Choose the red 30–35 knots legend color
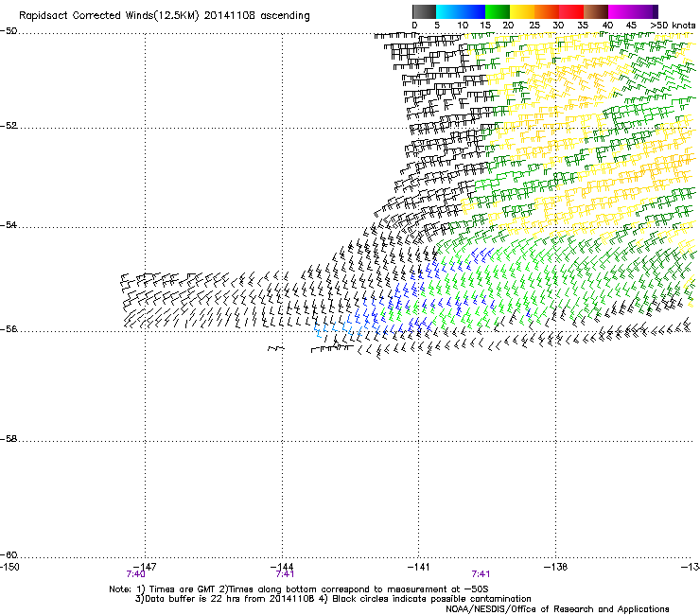The image size is (700, 615). [x=571, y=11]
